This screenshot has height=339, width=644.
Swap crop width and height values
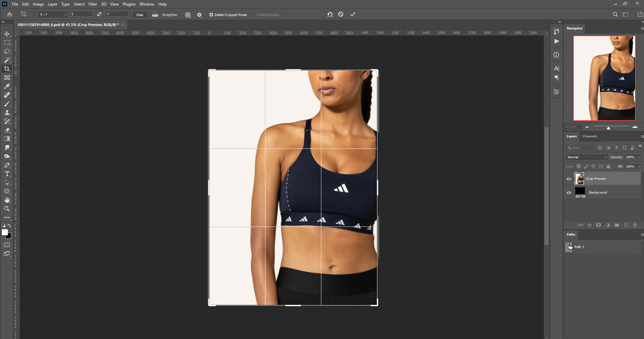(99, 14)
